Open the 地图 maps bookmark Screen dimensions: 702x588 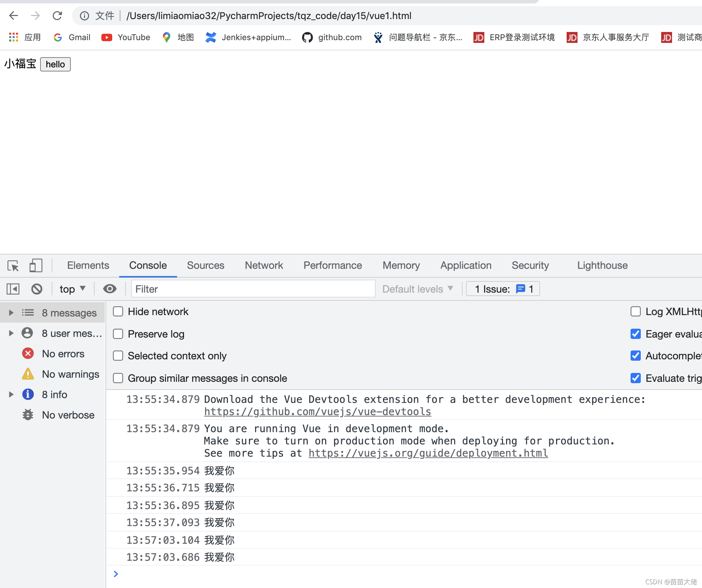[178, 37]
